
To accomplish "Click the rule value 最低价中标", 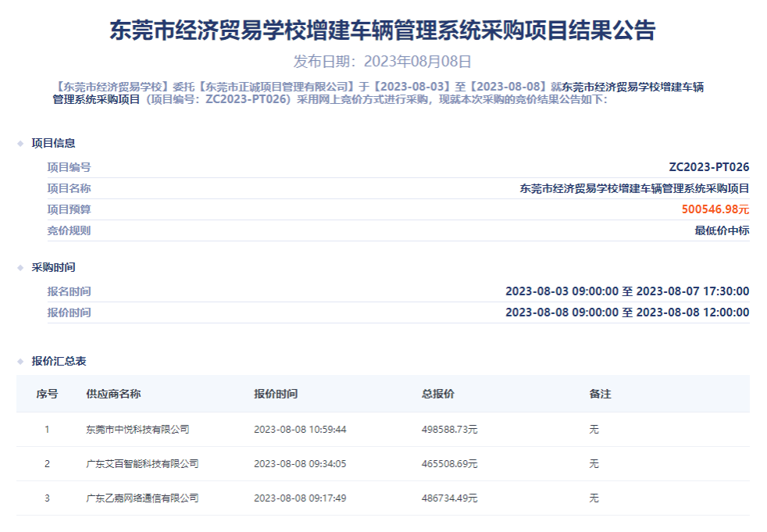I will 722,230.
